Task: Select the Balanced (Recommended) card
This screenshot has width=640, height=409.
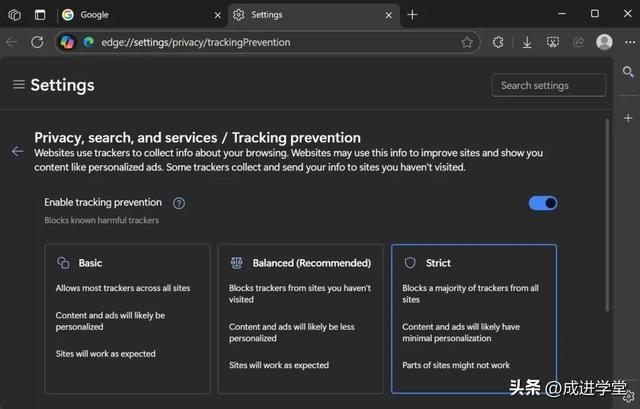Action: [x=301, y=319]
